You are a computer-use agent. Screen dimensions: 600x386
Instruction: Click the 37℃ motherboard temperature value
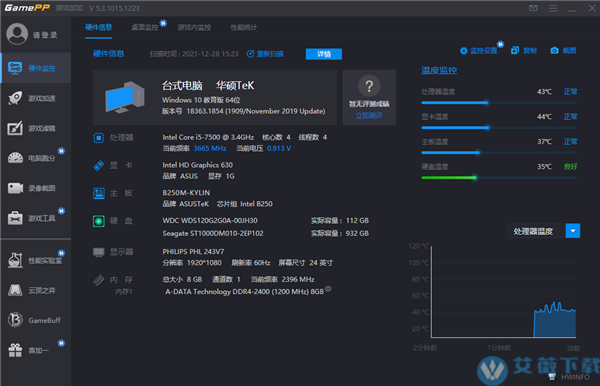point(544,142)
